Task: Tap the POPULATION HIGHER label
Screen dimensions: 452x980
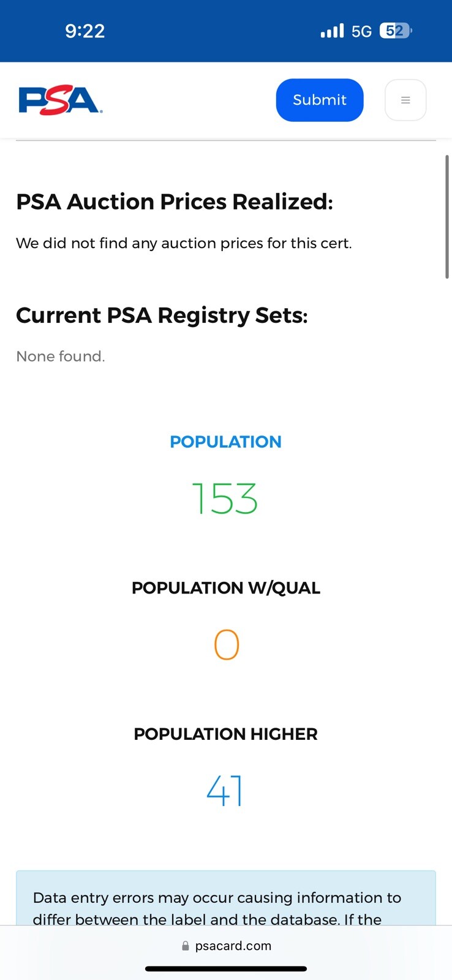Action: [225, 734]
